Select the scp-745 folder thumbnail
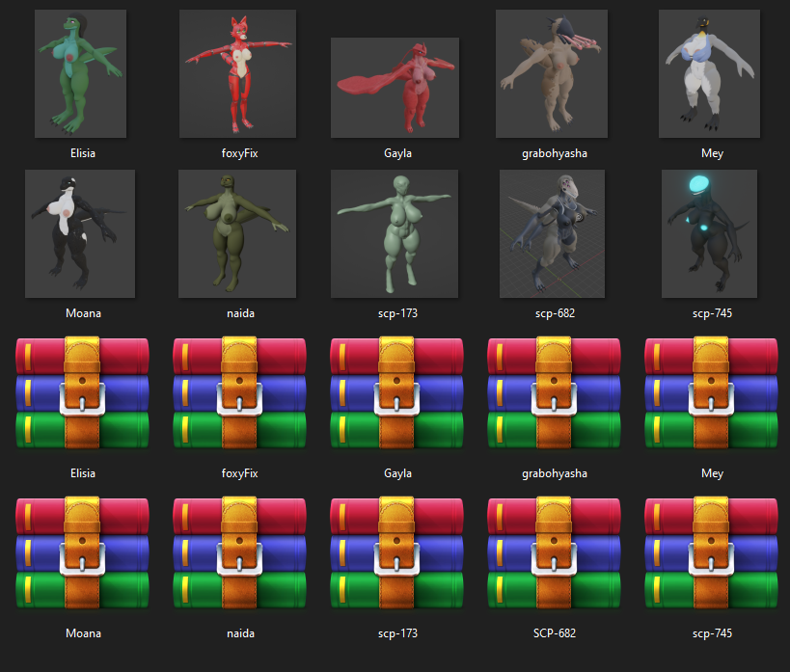Viewport: 790px width, 672px height. click(x=709, y=233)
